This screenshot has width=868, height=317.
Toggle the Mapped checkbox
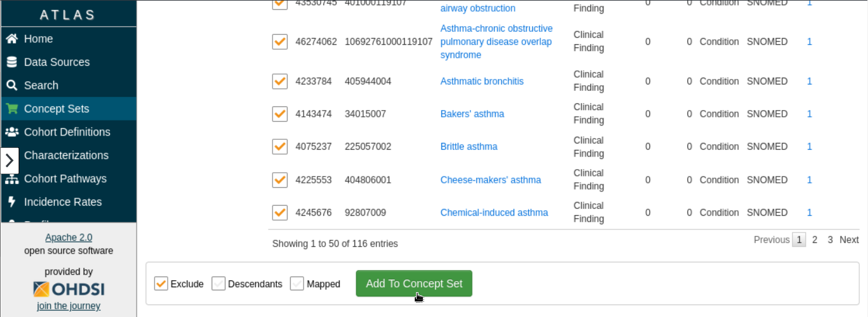[297, 283]
